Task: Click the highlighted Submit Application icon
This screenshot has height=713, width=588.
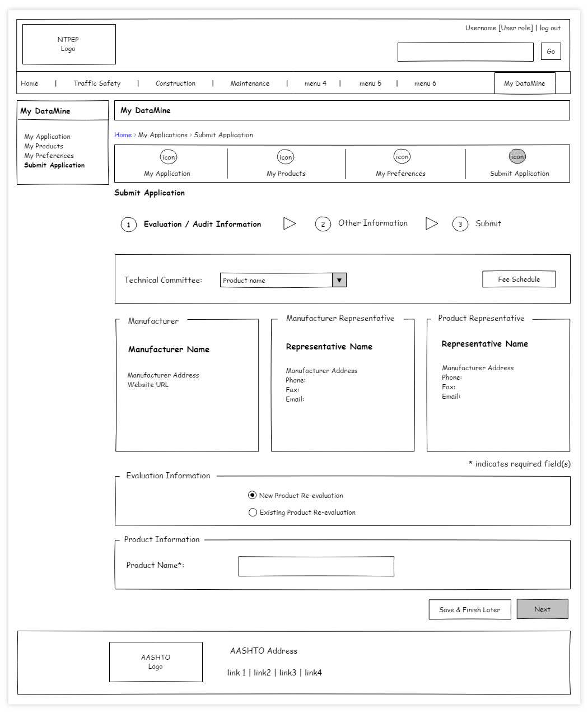Action: 517,157
